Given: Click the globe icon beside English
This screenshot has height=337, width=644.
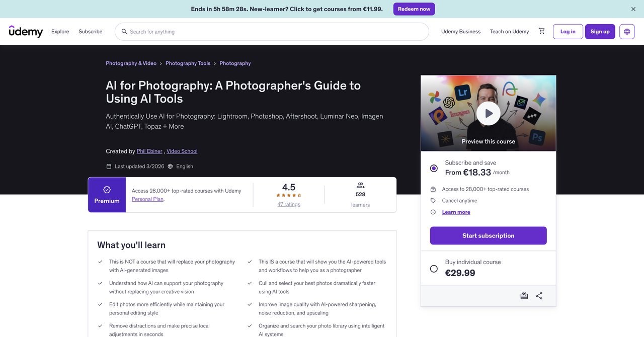Looking at the screenshot, I should point(170,166).
